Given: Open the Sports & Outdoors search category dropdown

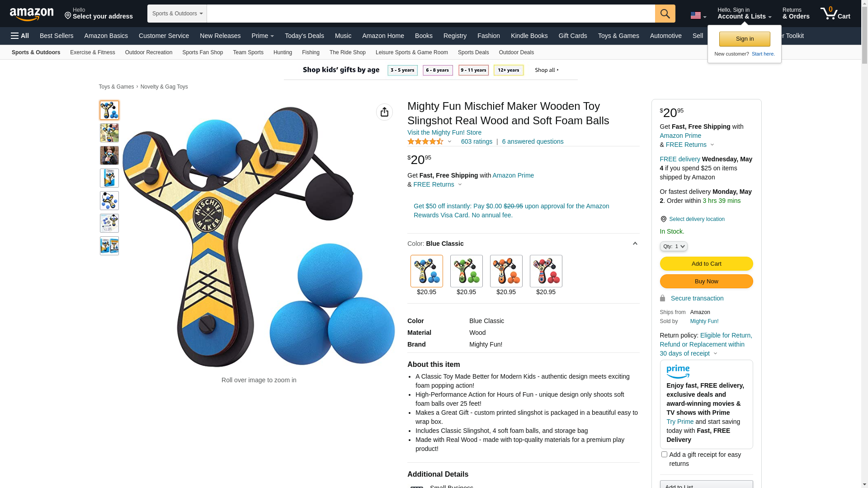Looking at the screenshot, I should coord(177,14).
